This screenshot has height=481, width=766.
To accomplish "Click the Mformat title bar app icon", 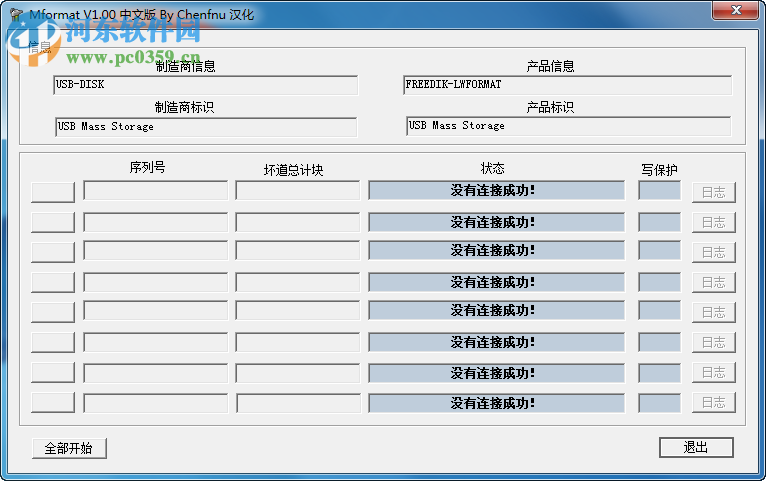I will click(17, 15).
